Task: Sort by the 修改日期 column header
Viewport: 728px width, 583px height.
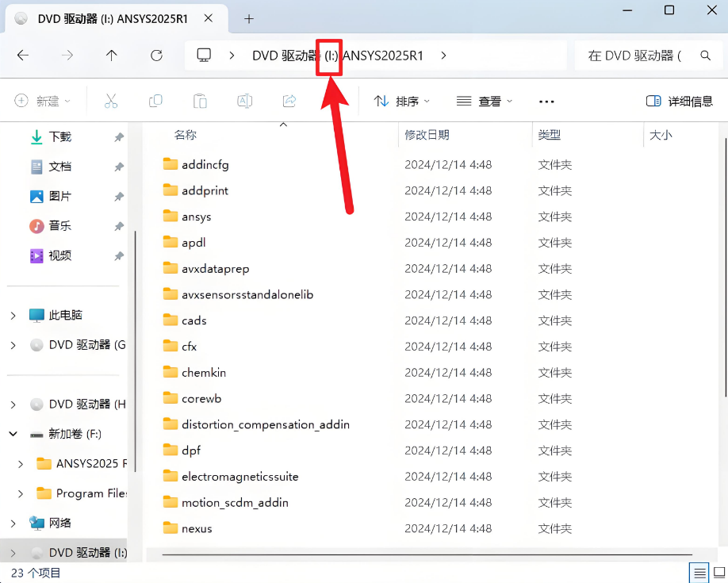Action: point(427,135)
